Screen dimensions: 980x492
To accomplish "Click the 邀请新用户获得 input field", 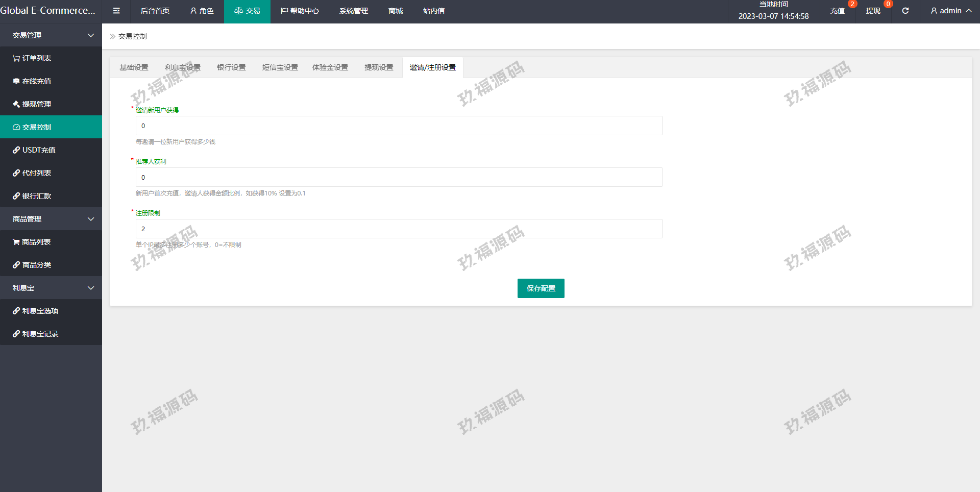I will tap(399, 126).
